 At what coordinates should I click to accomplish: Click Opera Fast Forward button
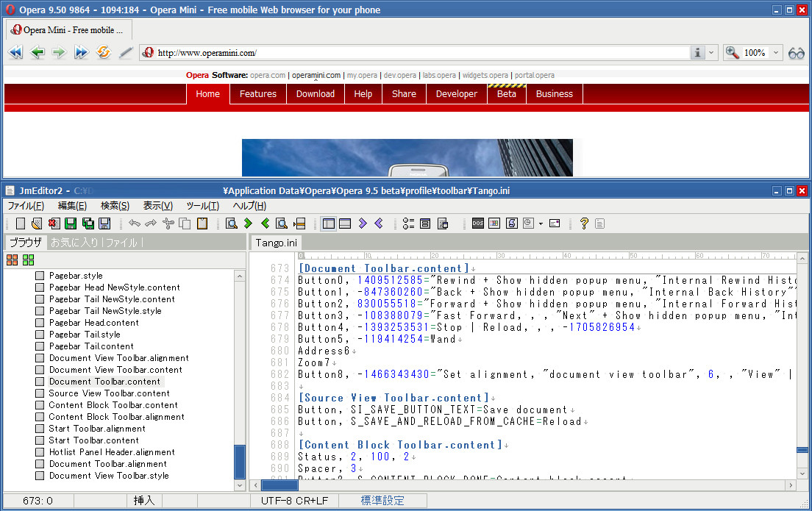coord(82,52)
